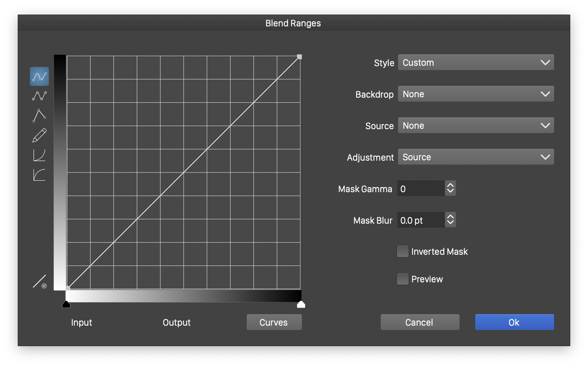
Task: Apply the concave curve preset icon
Action: 39,155
